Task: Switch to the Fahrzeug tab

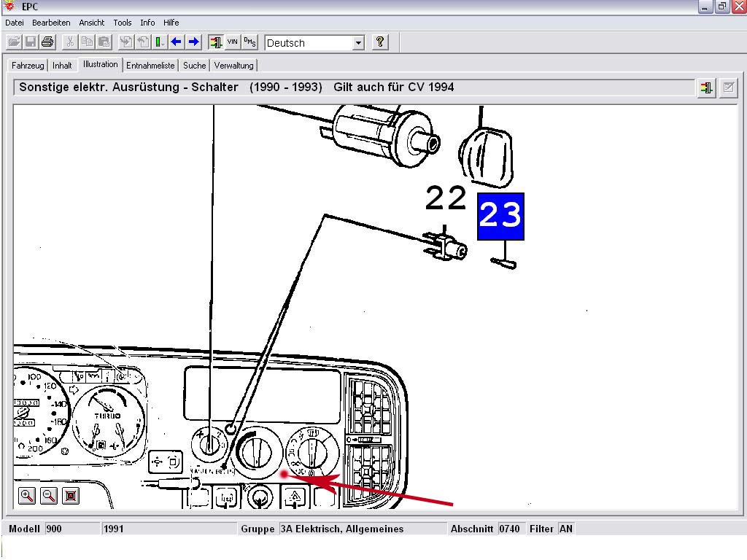Action: pyautogui.click(x=28, y=65)
